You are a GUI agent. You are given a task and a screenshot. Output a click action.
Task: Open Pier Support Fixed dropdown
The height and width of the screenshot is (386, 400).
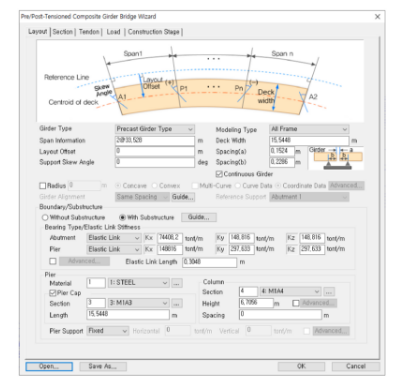[x=107, y=331]
